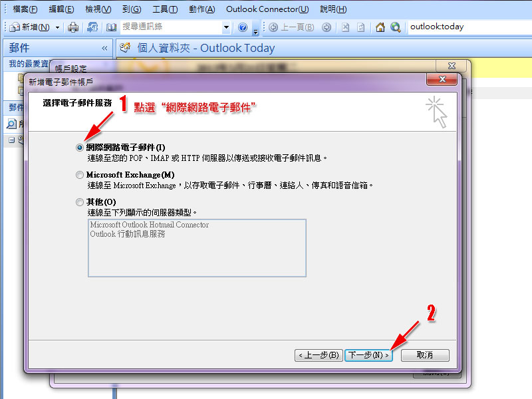Open the New (新增) dropdown arrow

click(x=58, y=27)
